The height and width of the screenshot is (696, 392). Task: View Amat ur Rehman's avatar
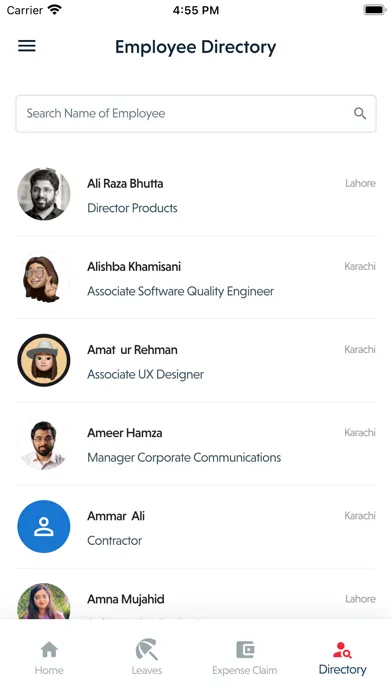click(44, 360)
